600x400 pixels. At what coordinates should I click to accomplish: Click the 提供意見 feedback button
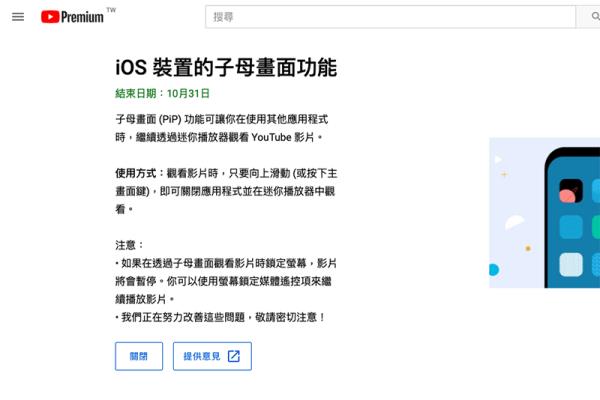(x=212, y=356)
